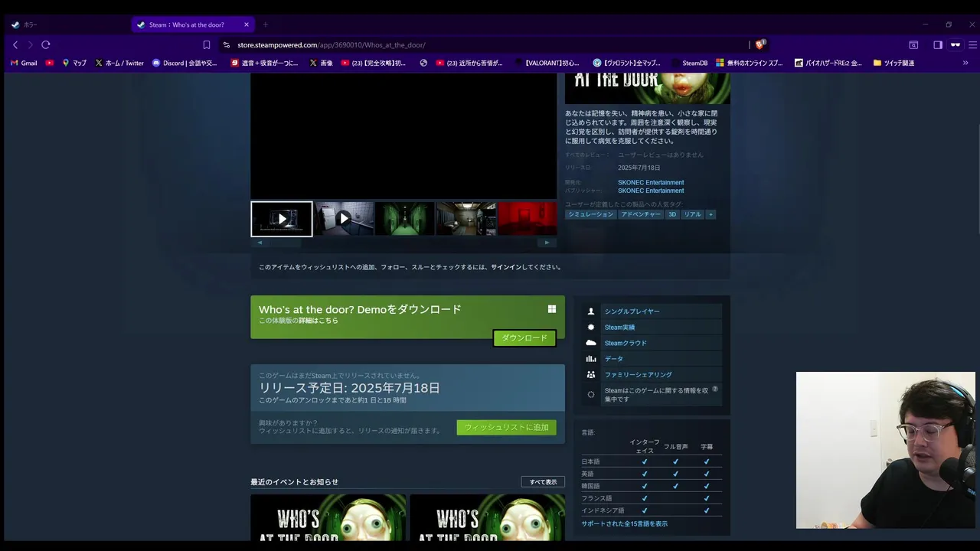Viewport: 980px width, 551px height.
Task: Open SKONEC Entertainment developer link
Action: (x=651, y=182)
